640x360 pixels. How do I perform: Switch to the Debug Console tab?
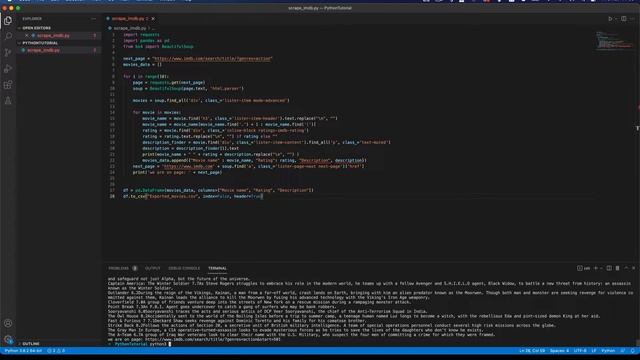point(184,268)
